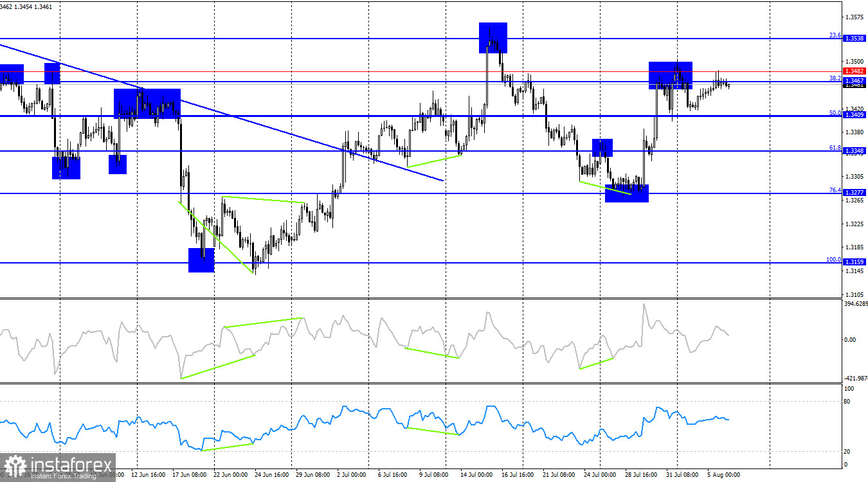Click the 1.3225 price axis label
This screenshot has height=482, width=868.
coord(855,224)
